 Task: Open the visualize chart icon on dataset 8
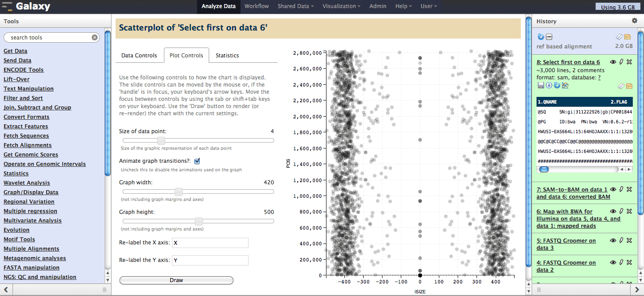pyautogui.click(x=565, y=85)
